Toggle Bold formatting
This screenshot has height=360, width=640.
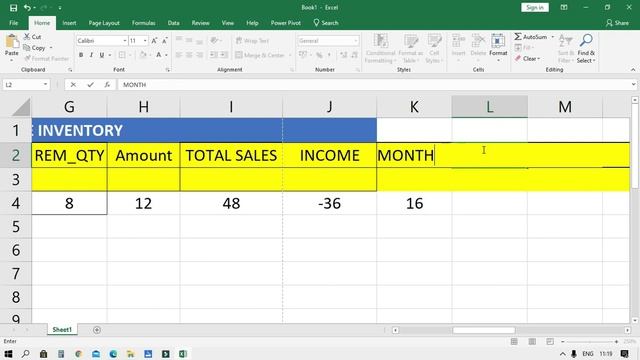[81, 55]
